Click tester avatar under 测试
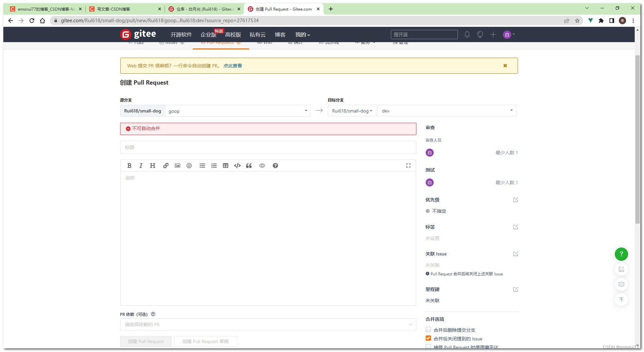644x352 pixels. pyautogui.click(x=430, y=182)
